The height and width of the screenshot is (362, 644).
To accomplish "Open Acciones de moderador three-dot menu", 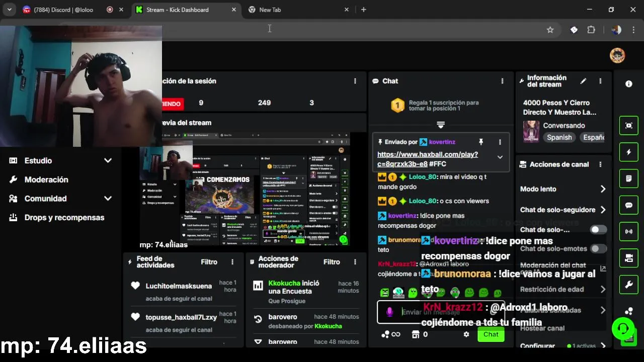I will click(355, 262).
